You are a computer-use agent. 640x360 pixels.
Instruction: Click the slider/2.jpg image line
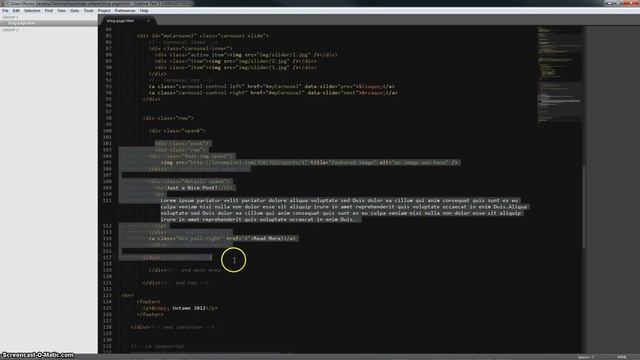pyautogui.click(x=236, y=61)
